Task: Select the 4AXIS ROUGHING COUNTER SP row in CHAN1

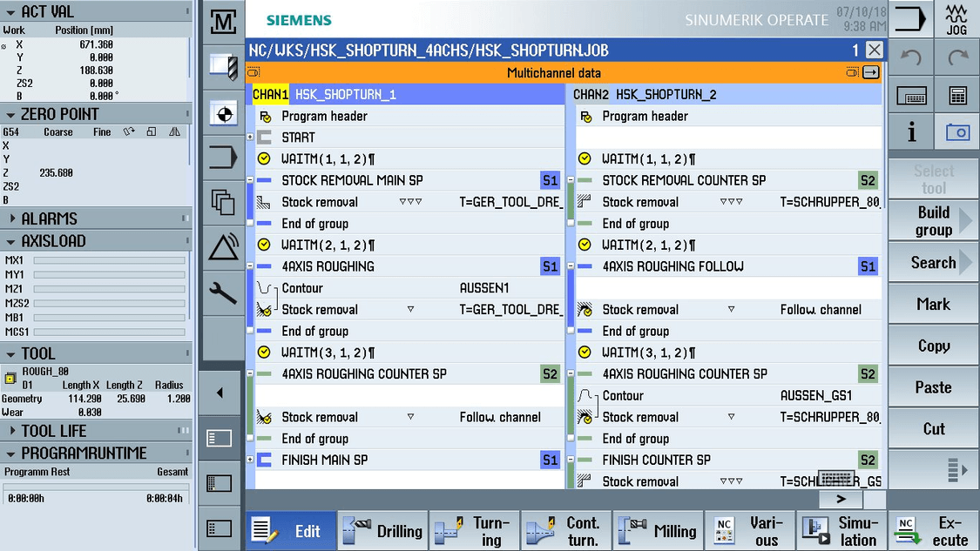Action: click(x=409, y=373)
